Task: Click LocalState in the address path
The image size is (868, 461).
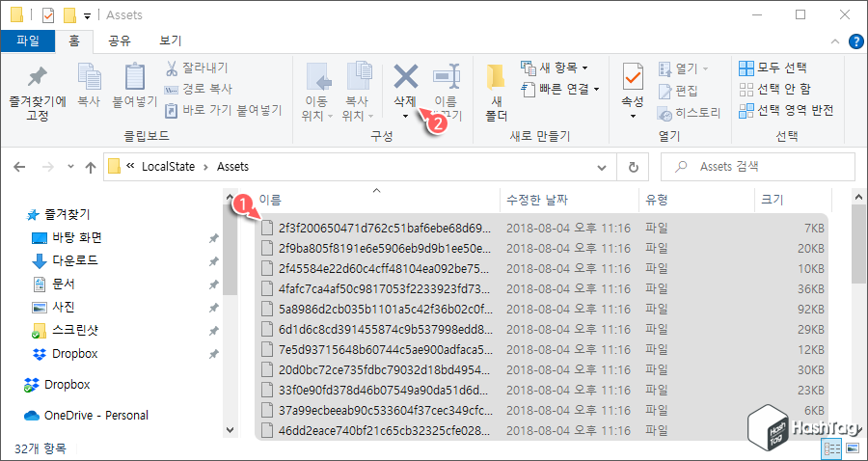Action: pyautogui.click(x=168, y=167)
